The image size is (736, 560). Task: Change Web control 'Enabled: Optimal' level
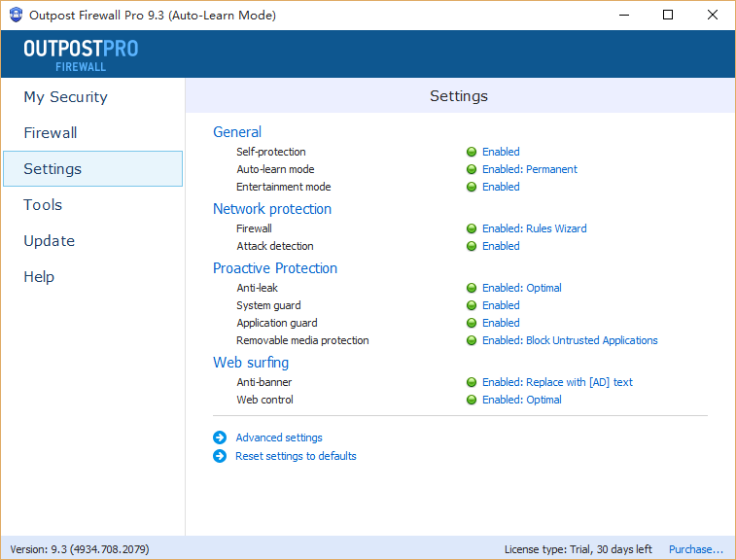pyautogui.click(x=521, y=400)
